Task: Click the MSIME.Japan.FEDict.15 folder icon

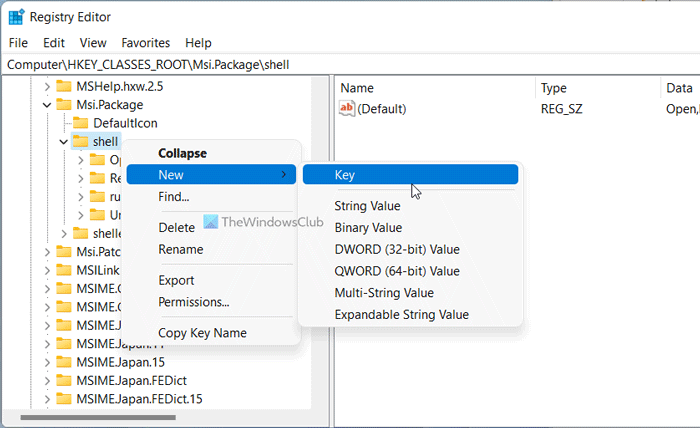Action: pyautogui.click(x=64, y=399)
